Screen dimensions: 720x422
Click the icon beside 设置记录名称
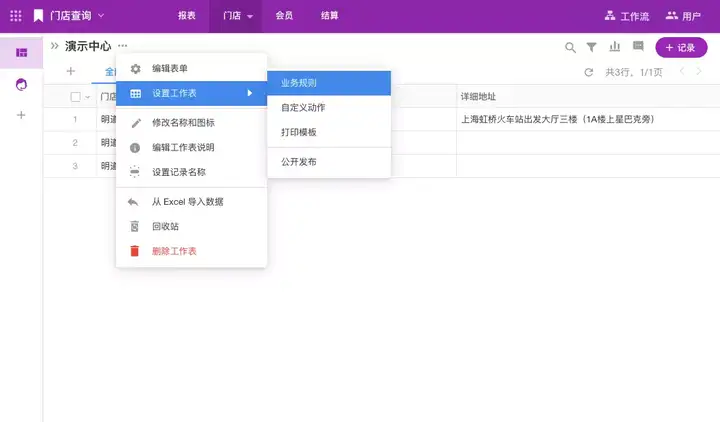[x=135, y=172]
